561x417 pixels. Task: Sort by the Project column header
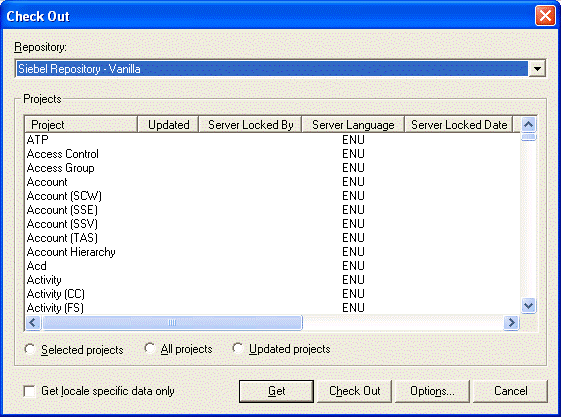(81, 124)
